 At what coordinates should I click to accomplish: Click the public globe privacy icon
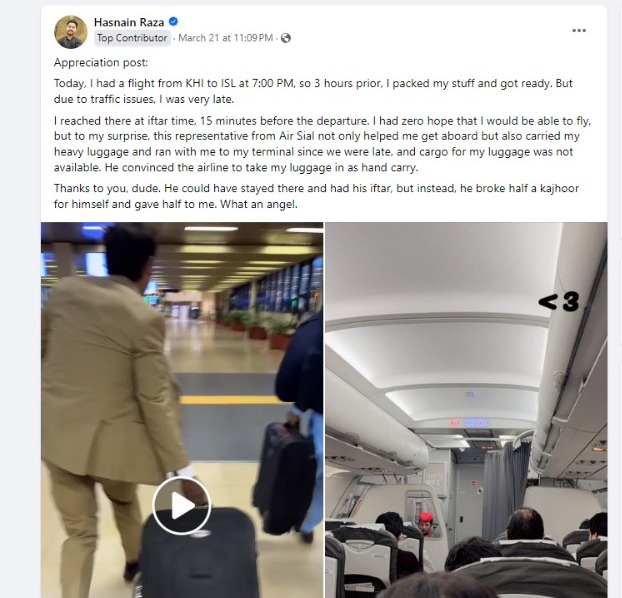[286, 38]
